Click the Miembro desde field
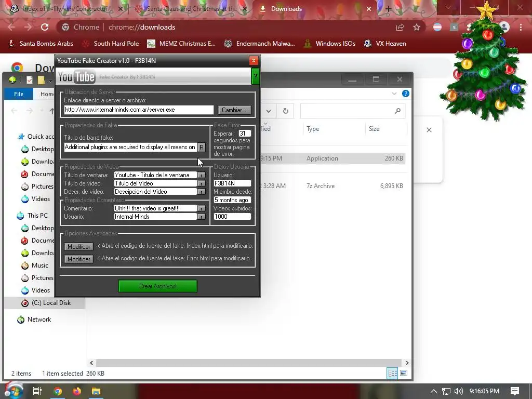532x399 pixels. (232, 200)
